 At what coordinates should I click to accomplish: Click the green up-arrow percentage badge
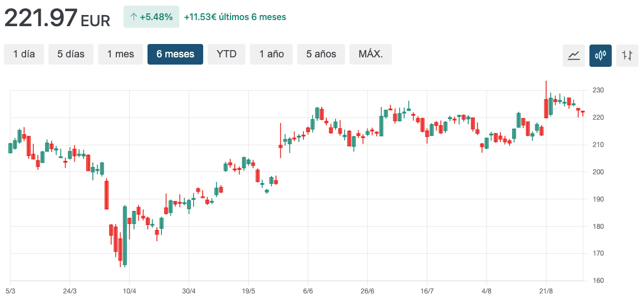click(151, 17)
